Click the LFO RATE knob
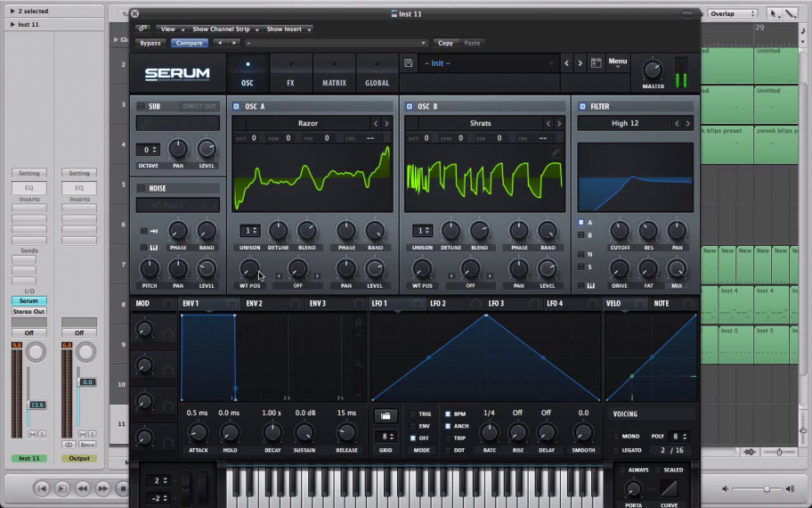Viewport: 812px width, 508px height. [x=489, y=432]
